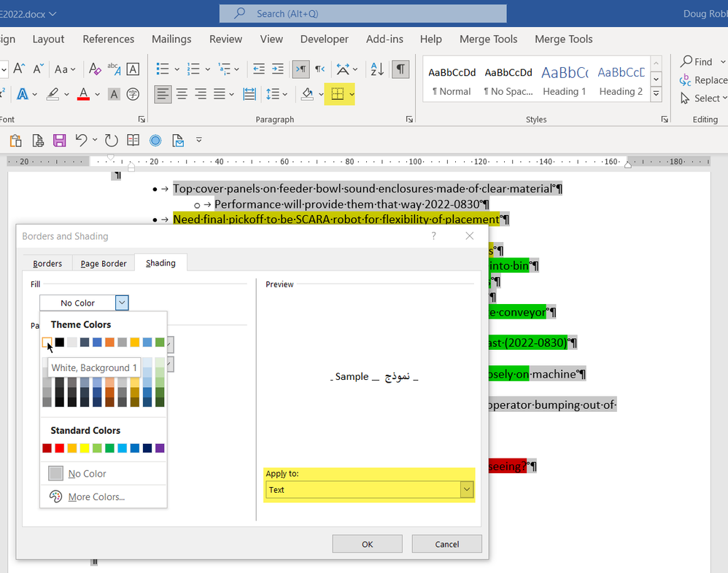Click the Justify alignment icon
This screenshot has height=573, width=728.
coord(220,94)
